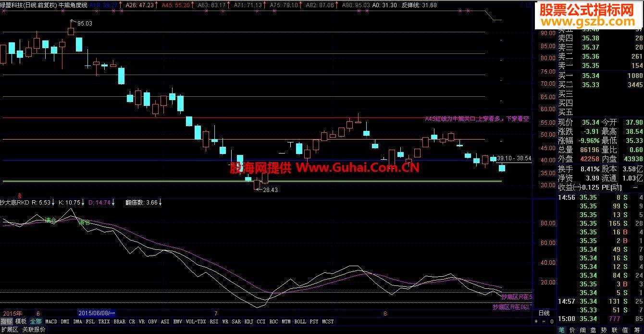Click the 绿盟科技 牛熊角度线 chart title
Viewport: 644px width, 334px height.
[x=44, y=5]
